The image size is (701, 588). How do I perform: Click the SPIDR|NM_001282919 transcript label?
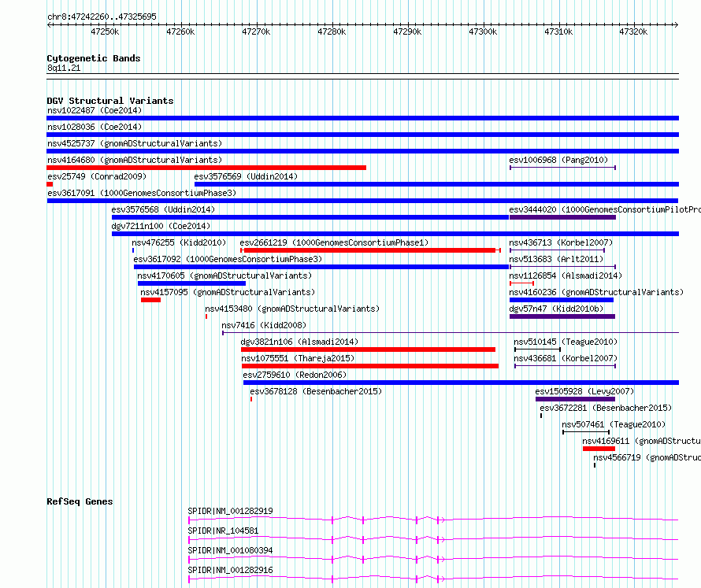(x=230, y=511)
